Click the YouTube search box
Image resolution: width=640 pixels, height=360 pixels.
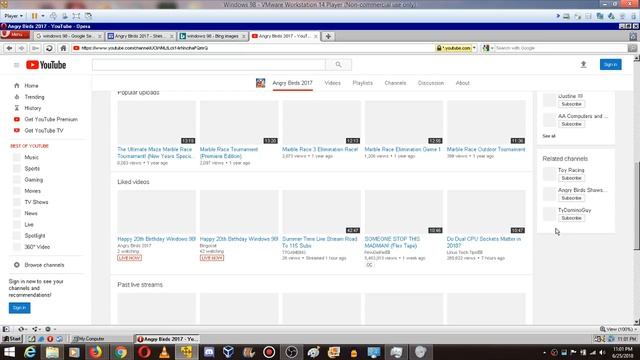(209, 64)
